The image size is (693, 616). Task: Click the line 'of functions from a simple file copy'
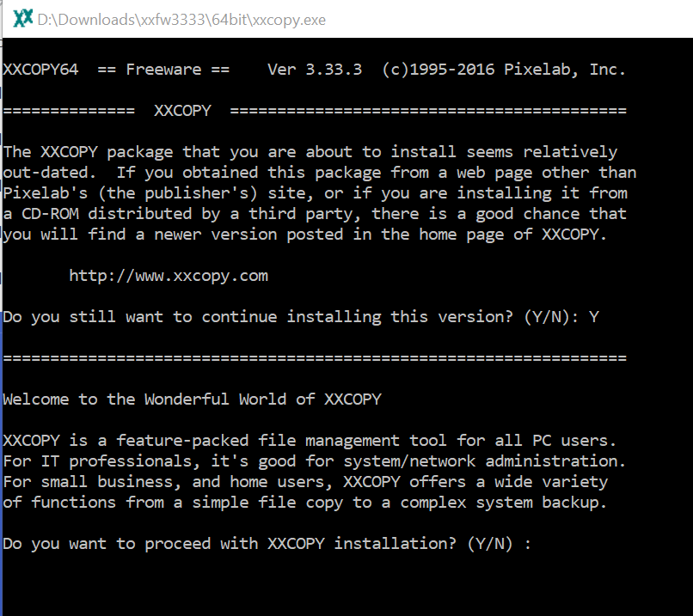click(x=305, y=503)
